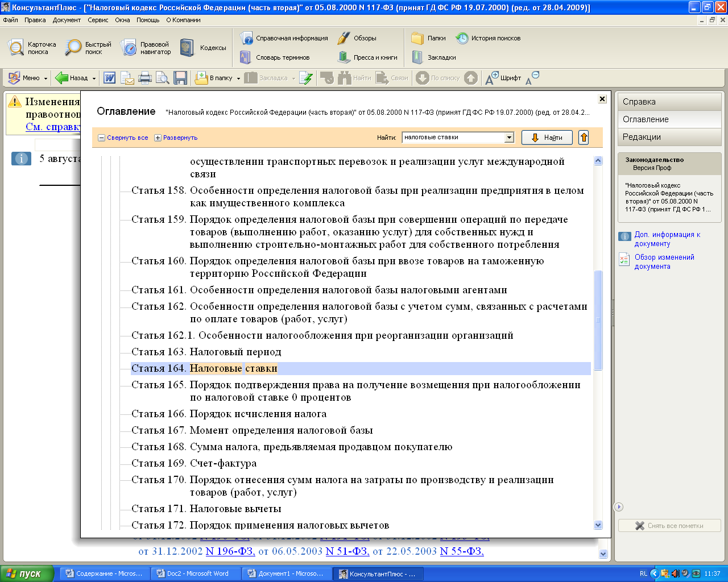Click grey up arrow list navigation button
Viewport: 728px width, 582px height.
click(x=471, y=78)
